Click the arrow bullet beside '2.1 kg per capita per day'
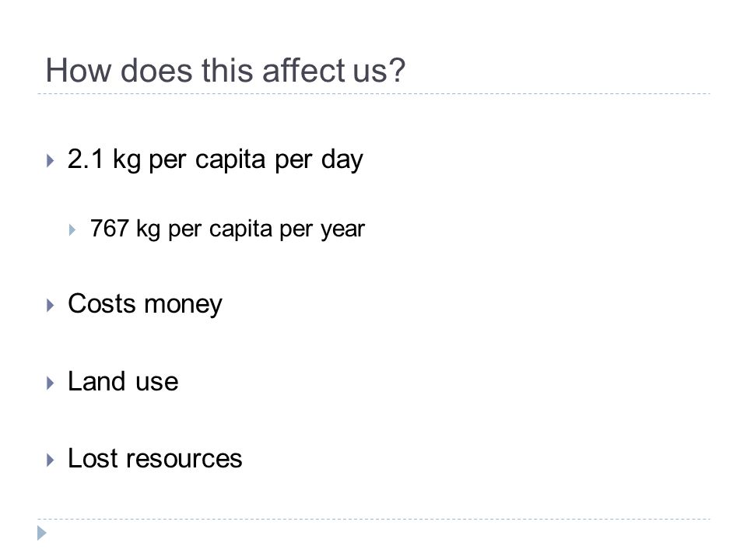This screenshot has width=747, height=560. (51, 160)
